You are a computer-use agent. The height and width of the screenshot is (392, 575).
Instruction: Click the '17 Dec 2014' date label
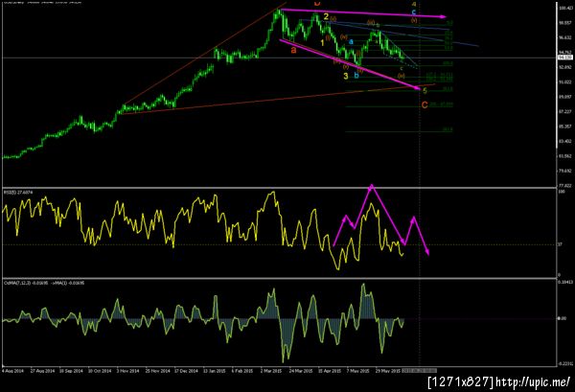186,371
